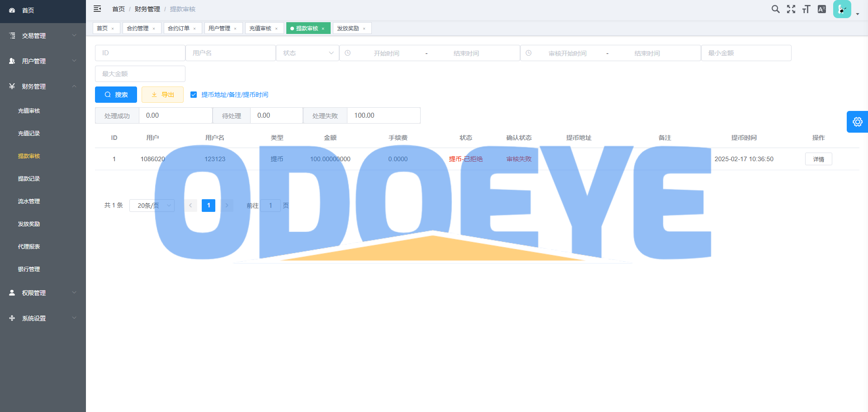Focus the 最小金额 input field

(x=746, y=53)
